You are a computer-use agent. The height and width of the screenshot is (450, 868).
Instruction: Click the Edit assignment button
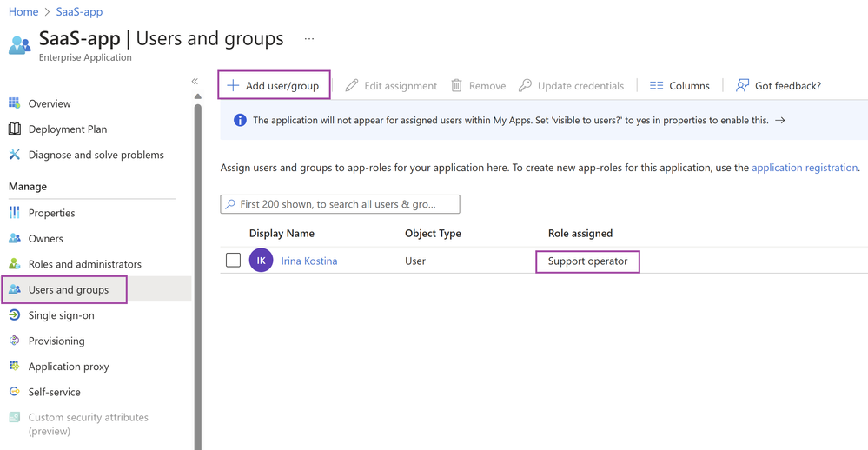pos(391,86)
